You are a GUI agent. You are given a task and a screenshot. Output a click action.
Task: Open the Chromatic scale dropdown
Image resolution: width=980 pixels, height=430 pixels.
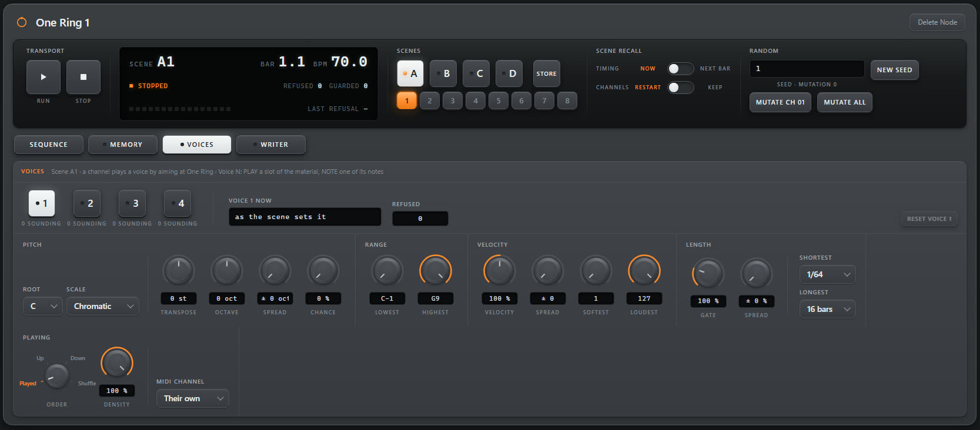103,306
